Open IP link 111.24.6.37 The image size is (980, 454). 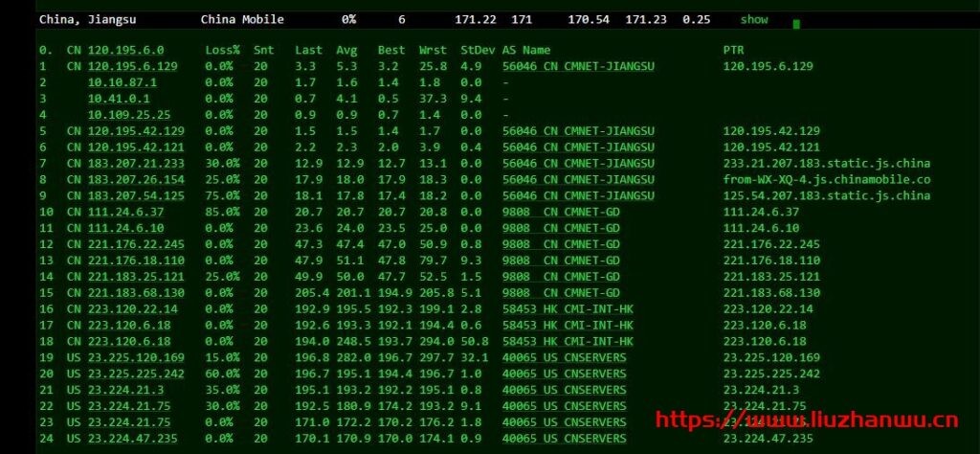(x=125, y=212)
